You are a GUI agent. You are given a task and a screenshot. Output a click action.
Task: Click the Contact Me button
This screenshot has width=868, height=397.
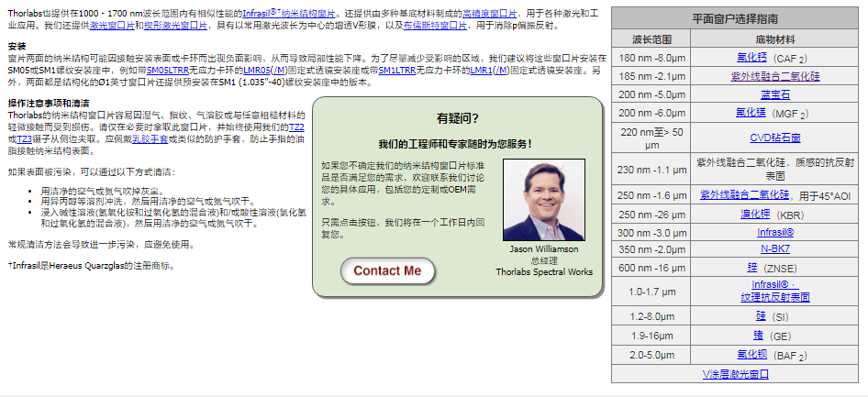click(386, 270)
